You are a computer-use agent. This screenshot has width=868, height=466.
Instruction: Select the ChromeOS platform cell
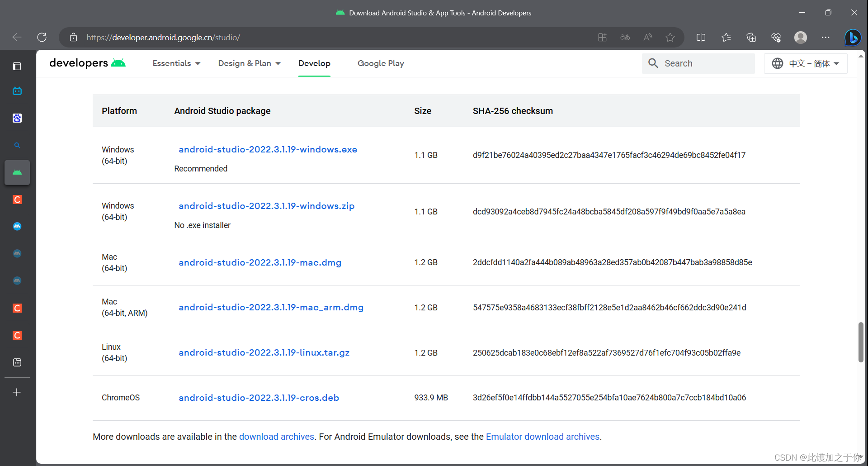coord(121,398)
